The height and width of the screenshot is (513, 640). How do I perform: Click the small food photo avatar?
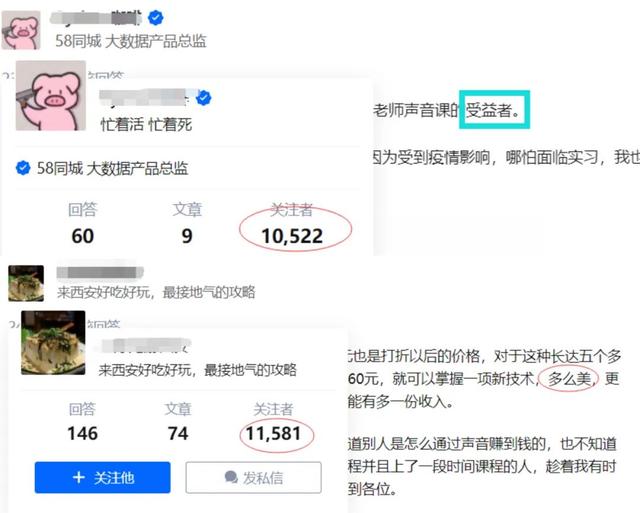click(26, 283)
